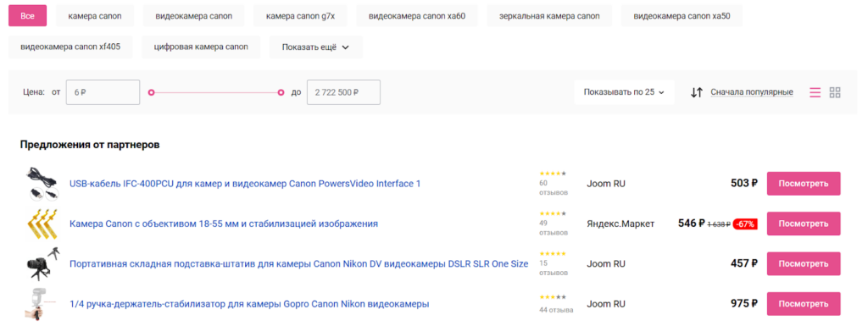Screen dimensions: 868x326
Task: Click maximum price input field
Action: (x=343, y=92)
